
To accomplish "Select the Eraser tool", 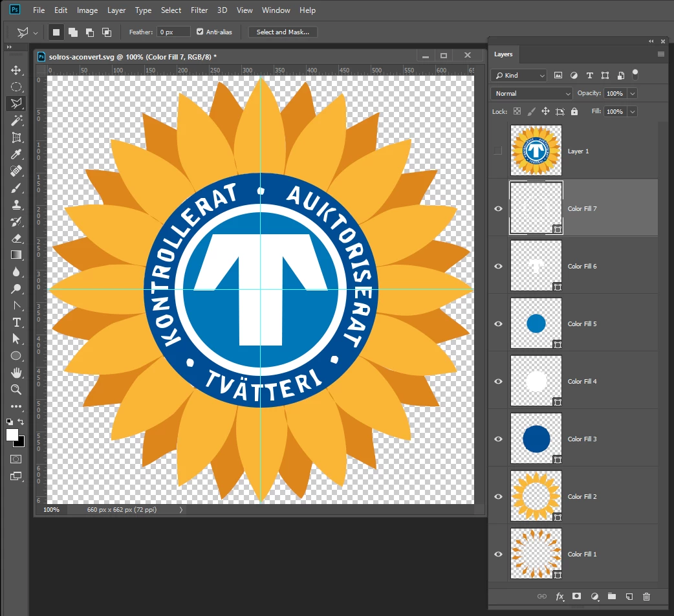I will 16,239.
